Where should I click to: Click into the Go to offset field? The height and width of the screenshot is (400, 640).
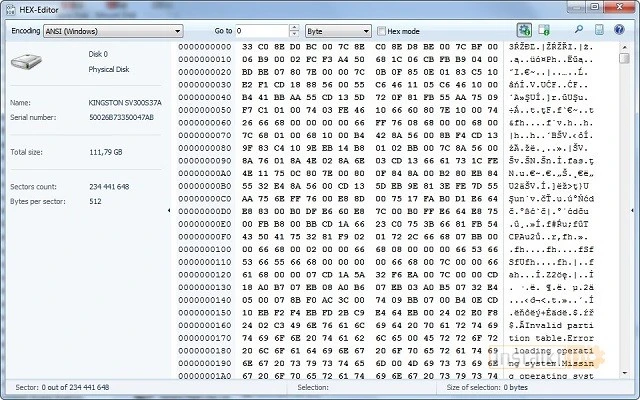pyautogui.click(x=262, y=31)
